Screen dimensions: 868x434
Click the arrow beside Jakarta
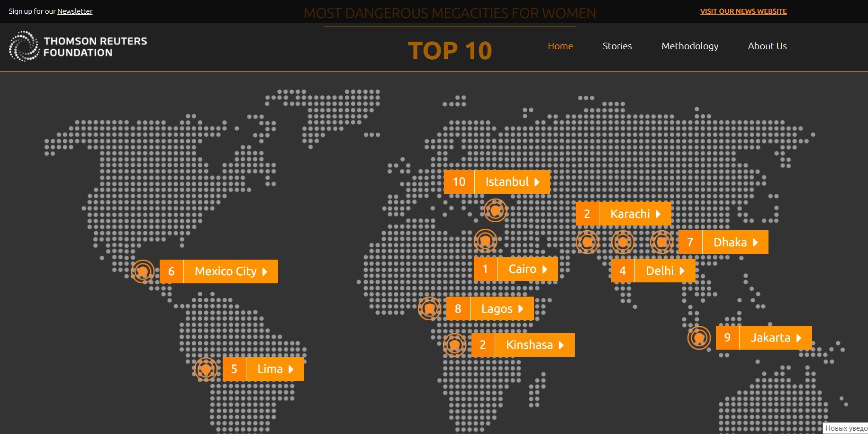point(799,338)
